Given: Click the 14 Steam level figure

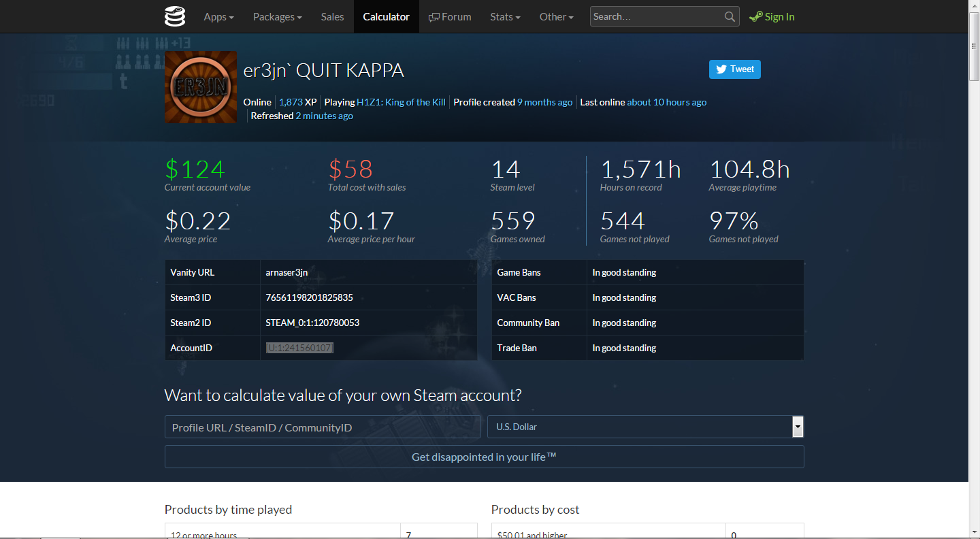Looking at the screenshot, I should 506,169.
